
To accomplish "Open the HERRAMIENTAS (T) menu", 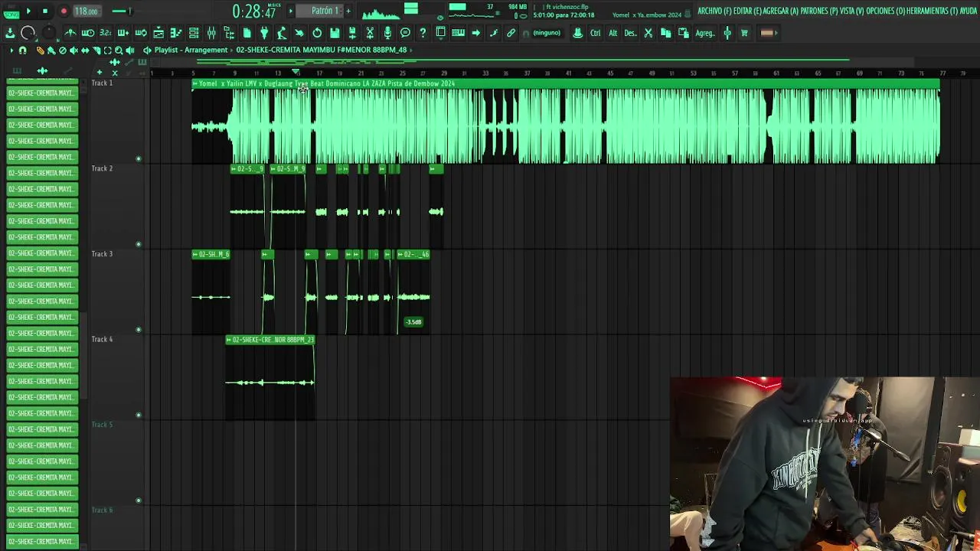I will [x=932, y=11].
